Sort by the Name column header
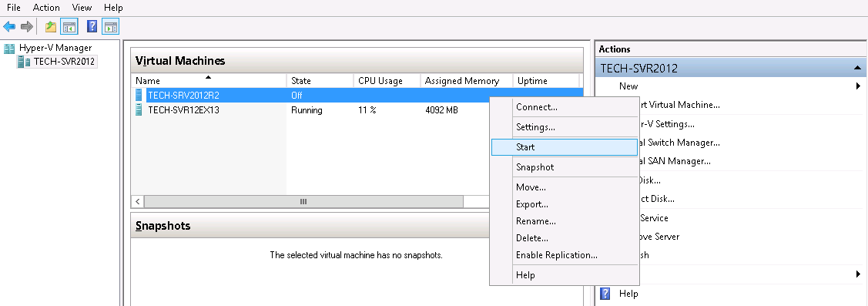 tap(209, 80)
